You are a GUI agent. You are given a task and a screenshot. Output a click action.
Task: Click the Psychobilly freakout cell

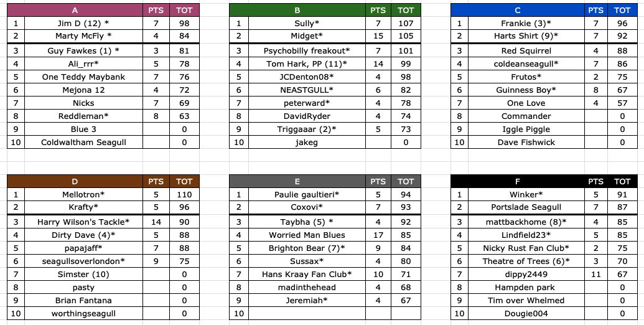(x=307, y=51)
